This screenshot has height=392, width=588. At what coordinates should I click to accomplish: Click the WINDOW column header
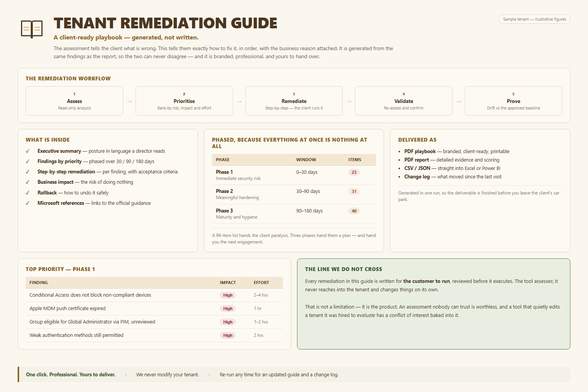306,160
